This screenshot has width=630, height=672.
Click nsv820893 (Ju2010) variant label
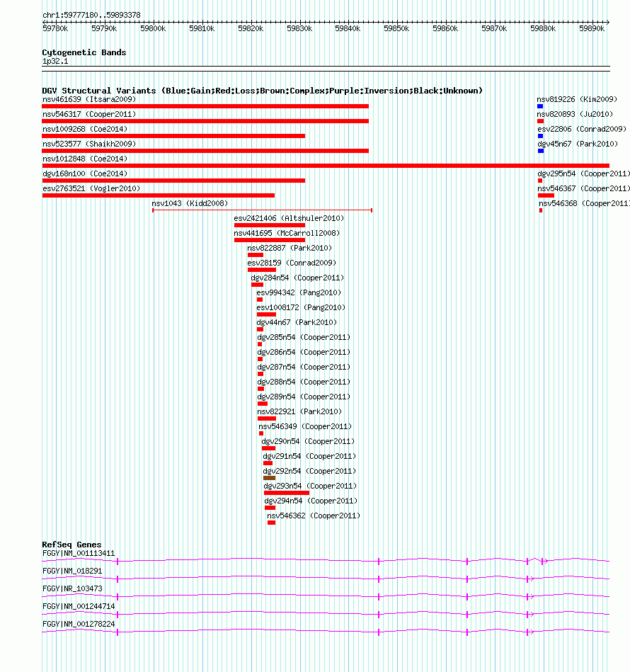575,115
